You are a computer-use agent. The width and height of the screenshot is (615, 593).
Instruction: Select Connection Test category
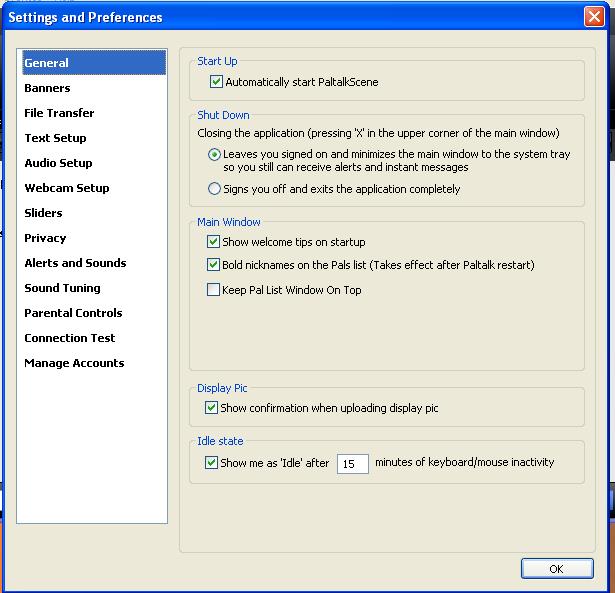click(x=70, y=338)
